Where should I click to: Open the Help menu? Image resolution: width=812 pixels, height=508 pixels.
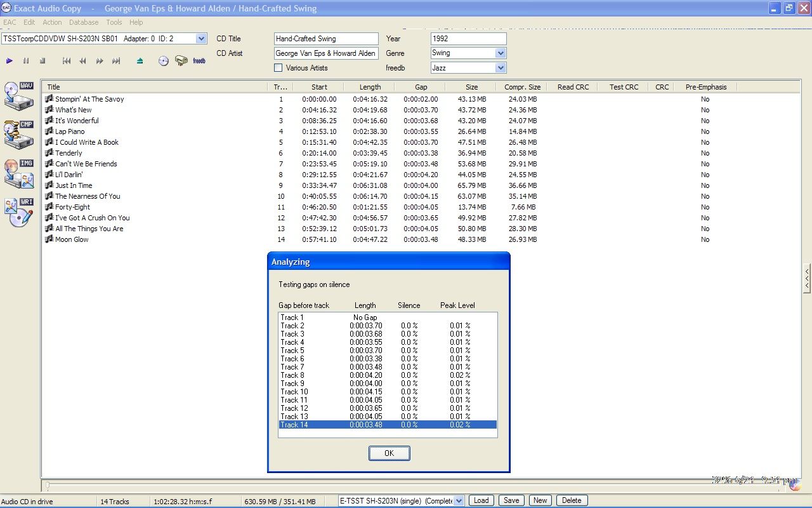click(x=136, y=22)
